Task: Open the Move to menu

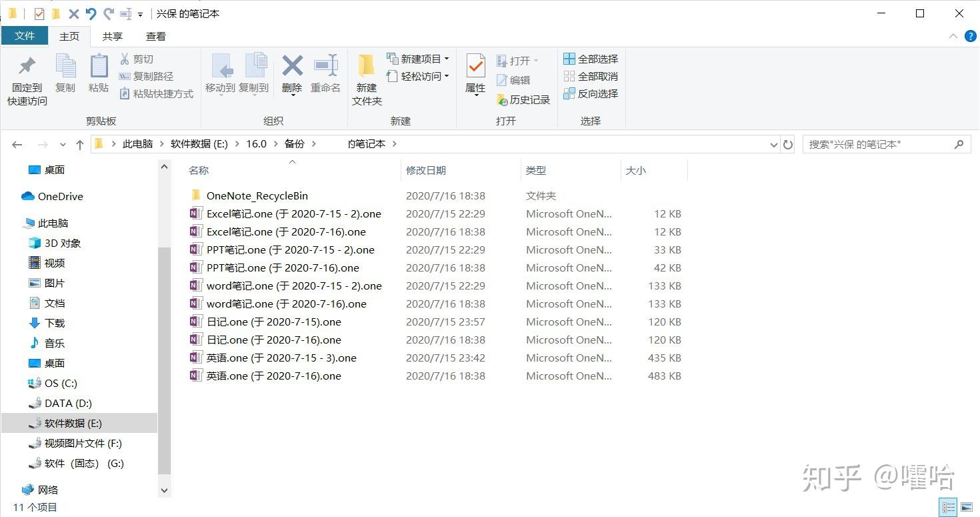Action: pos(220,74)
